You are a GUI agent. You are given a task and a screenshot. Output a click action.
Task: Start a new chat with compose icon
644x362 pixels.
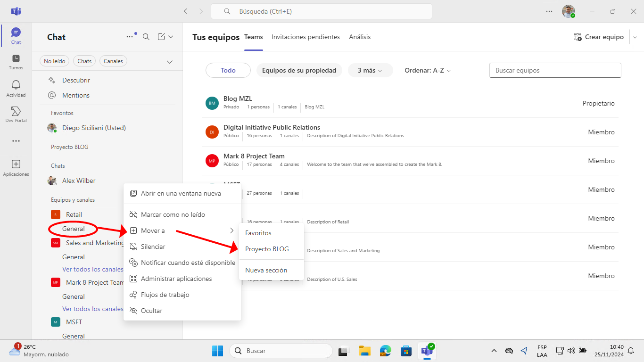161,37
